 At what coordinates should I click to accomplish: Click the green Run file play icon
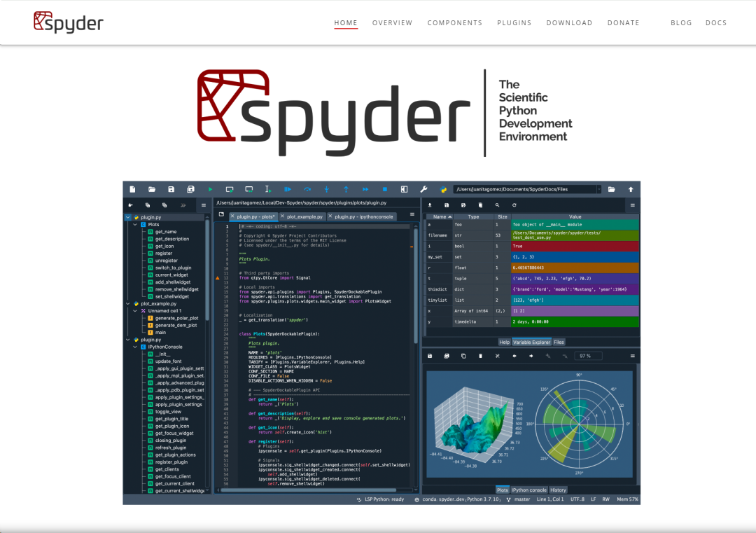210,190
